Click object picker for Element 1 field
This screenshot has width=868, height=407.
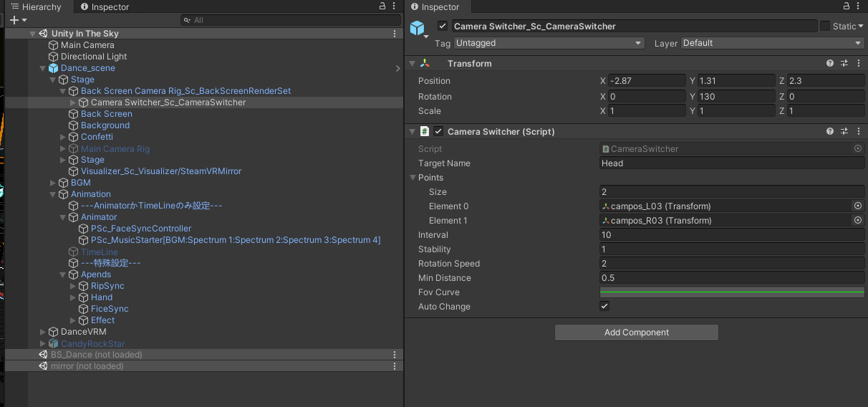point(857,221)
